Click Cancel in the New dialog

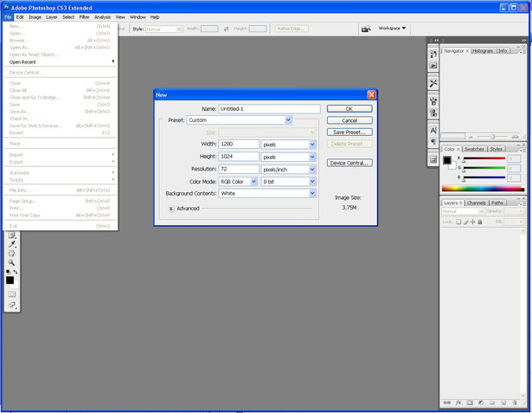pyautogui.click(x=349, y=120)
